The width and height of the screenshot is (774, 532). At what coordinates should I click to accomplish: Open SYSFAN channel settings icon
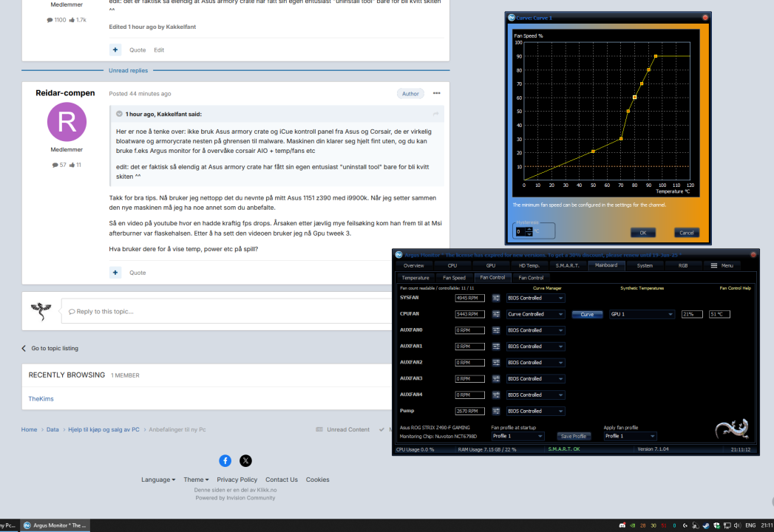(496, 298)
